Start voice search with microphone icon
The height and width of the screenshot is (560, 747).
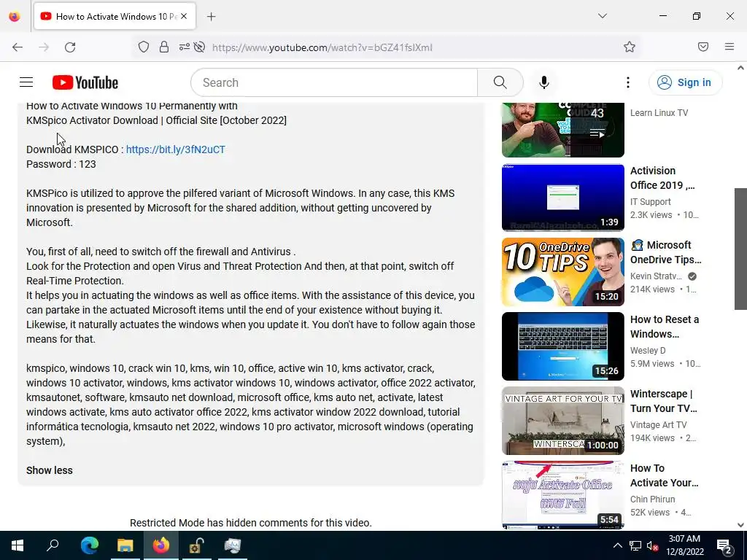543,82
